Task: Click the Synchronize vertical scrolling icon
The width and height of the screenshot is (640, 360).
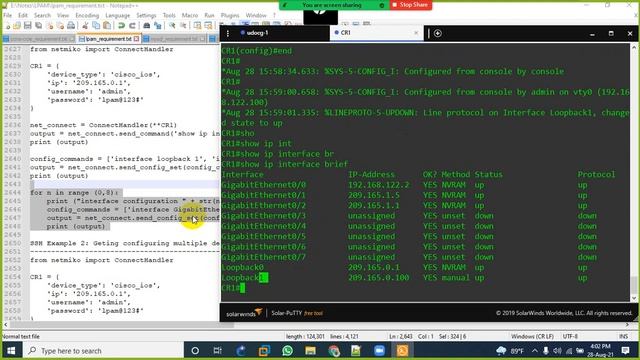Action: 198,26
